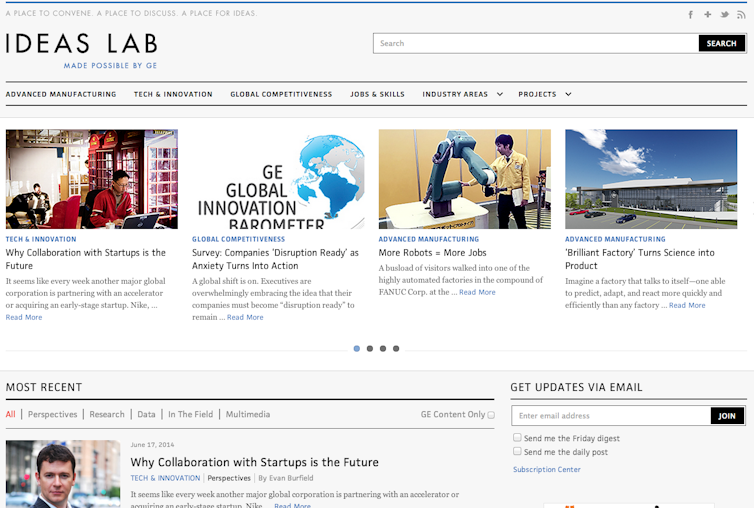Screen dimensions: 754x508
Task: Select the second carousel pagination dot
Action: tap(370, 349)
